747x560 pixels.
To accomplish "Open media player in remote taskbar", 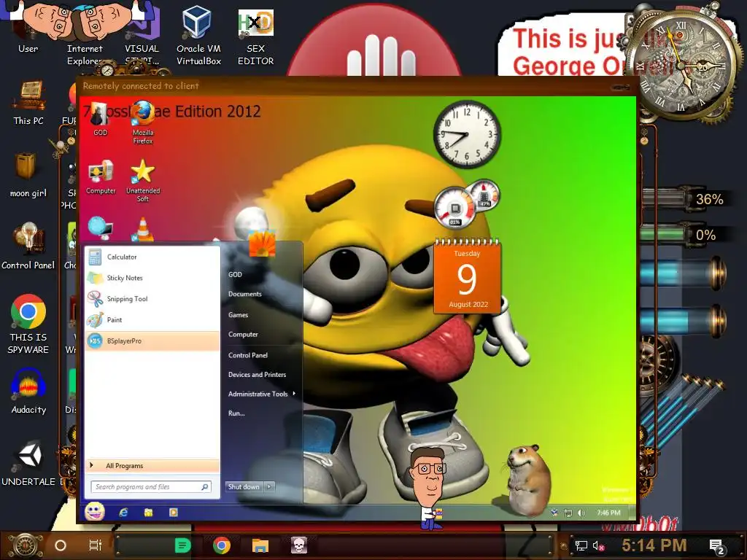I will pos(174,513).
